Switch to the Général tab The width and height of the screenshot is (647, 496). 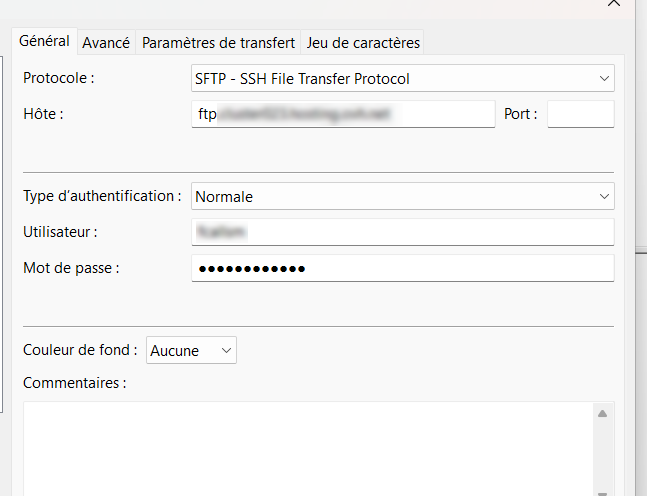[44, 41]
